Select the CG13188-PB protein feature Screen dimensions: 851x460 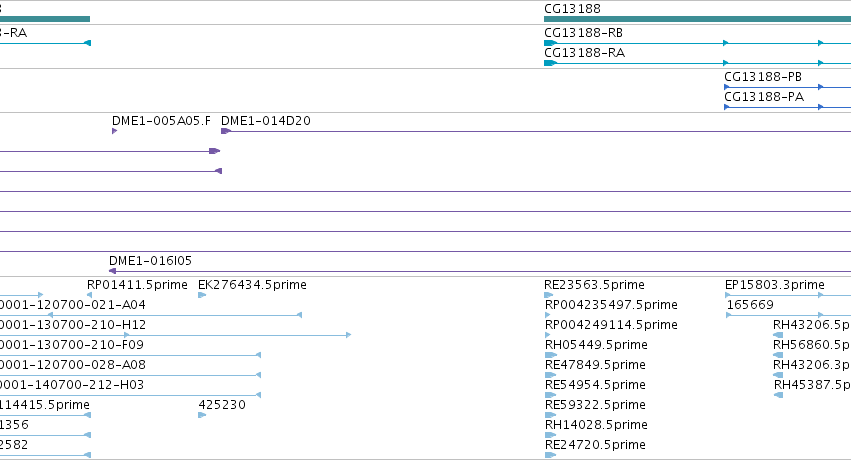[x=788, y=87]
